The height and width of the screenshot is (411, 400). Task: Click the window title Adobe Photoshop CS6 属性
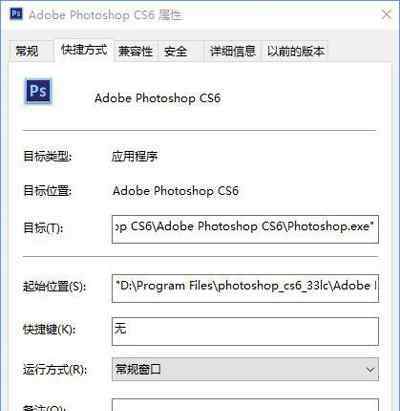click(x=106, y=15)
